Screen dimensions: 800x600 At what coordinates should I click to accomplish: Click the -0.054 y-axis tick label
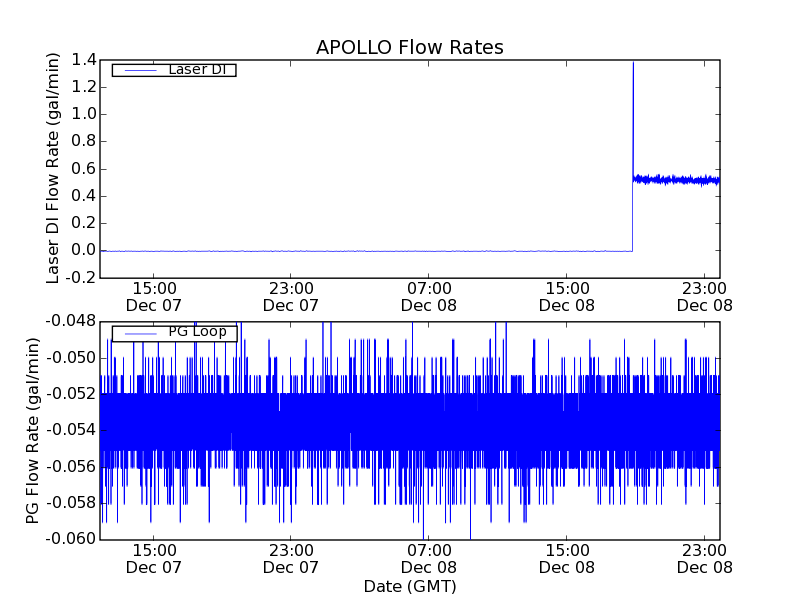click(x=71, y=430)
